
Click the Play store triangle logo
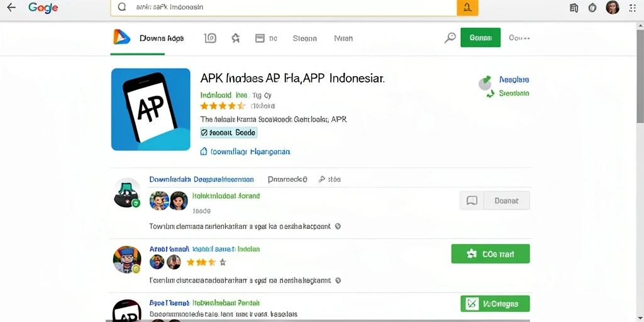(121, 37)
